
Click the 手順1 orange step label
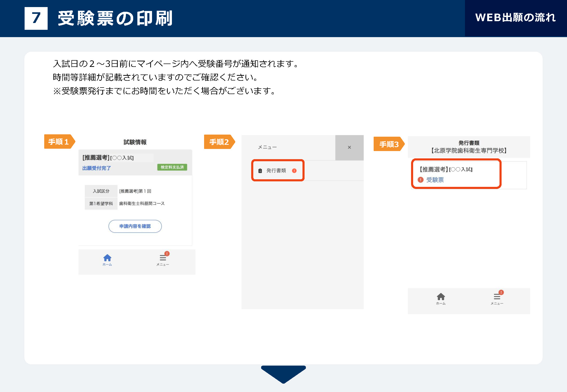[59, 142]
